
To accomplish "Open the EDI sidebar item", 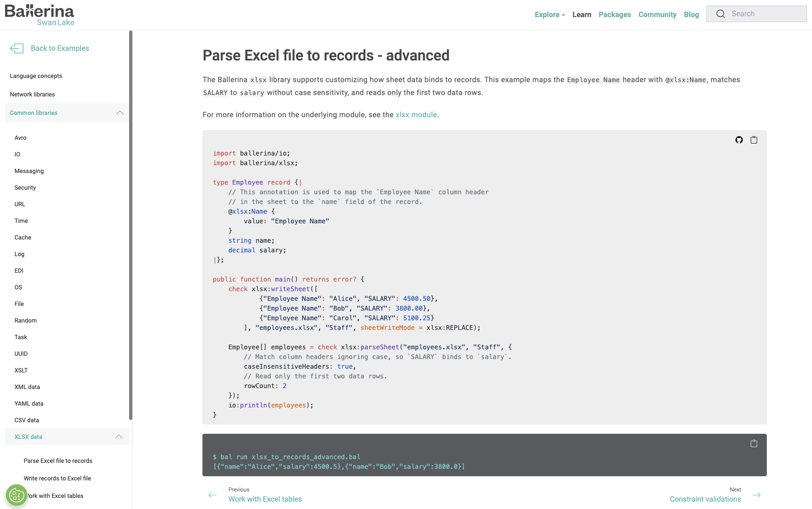I will coord(19,270).
